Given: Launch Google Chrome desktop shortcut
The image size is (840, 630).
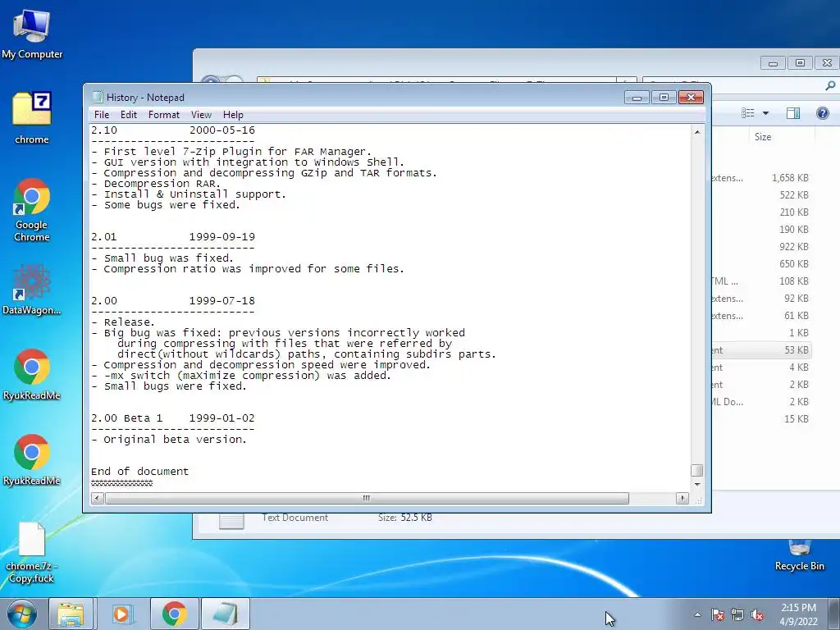Looking at the screenshot, I should (x=32, y=210).
